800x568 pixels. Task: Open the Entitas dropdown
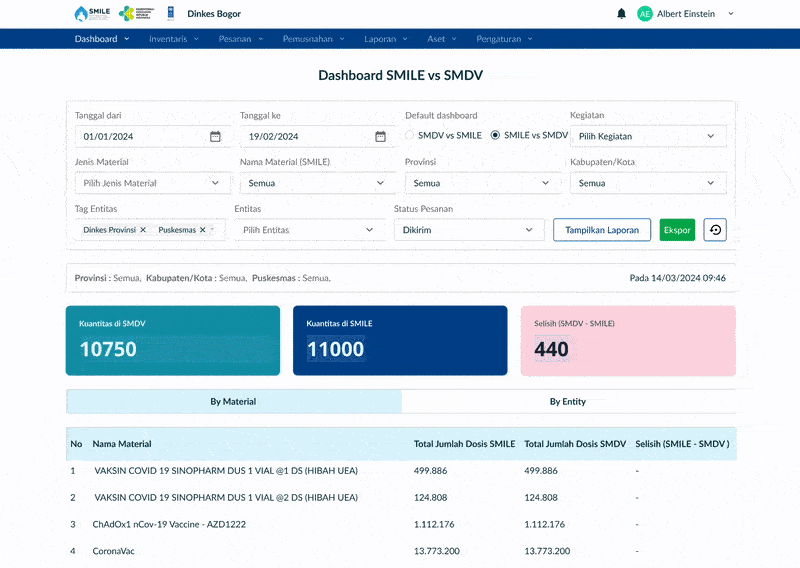click(310, 230)
